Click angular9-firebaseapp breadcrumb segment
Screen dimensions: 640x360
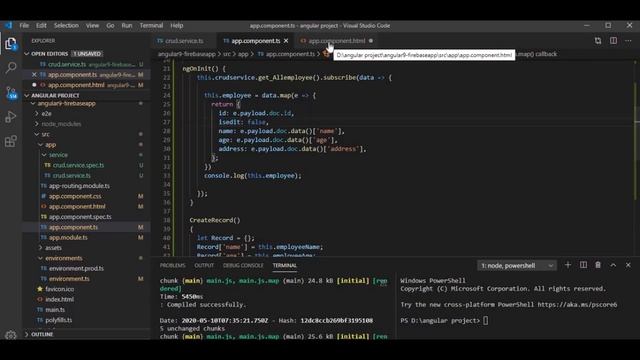click(187, 54)
